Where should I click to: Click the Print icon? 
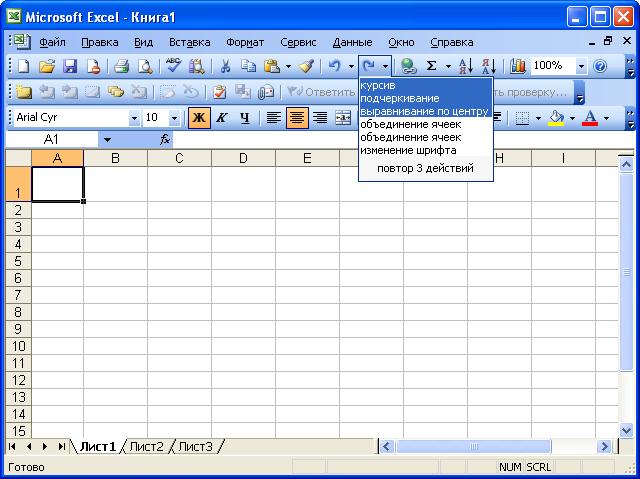[122, 66]
